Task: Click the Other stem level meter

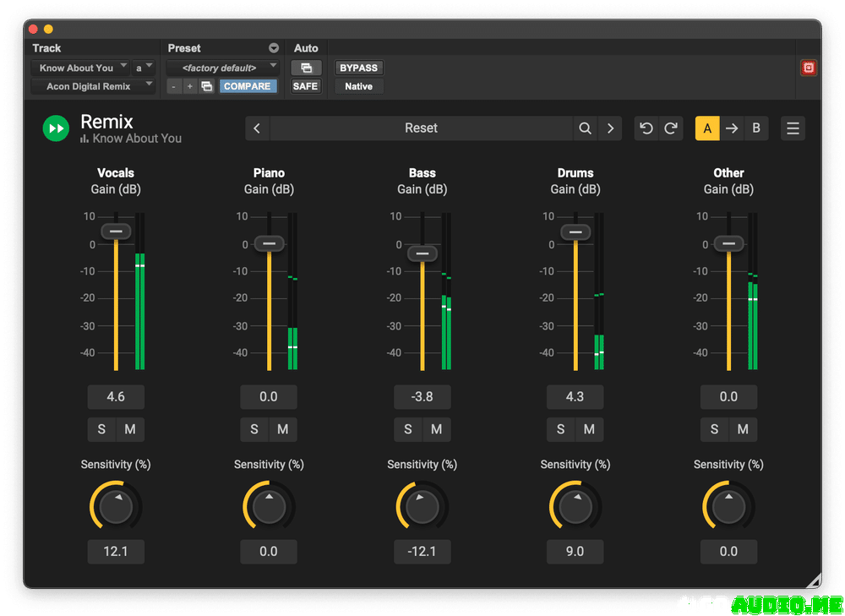Action: (753, 291)
